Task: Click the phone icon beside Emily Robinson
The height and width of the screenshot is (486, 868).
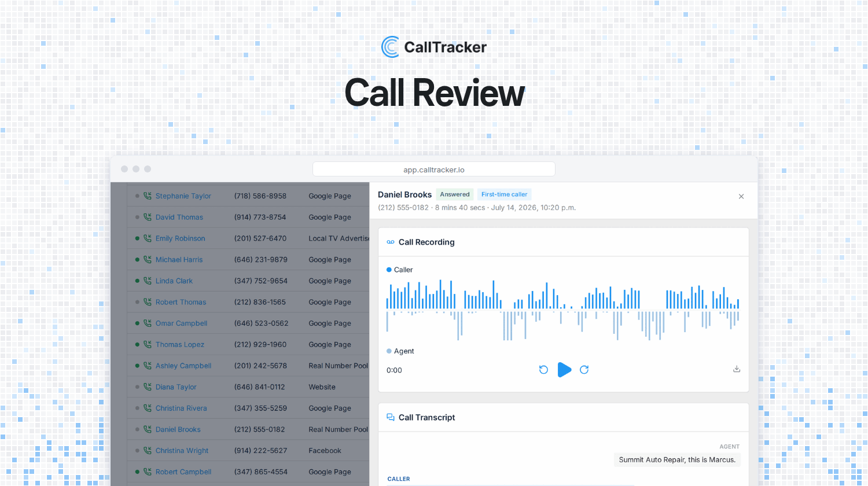Action: pyautogui.click(x=148, y=238)
